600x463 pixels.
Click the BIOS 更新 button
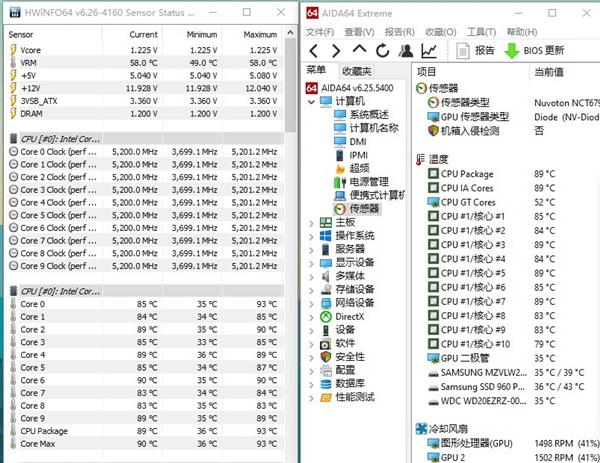[534, 51]
